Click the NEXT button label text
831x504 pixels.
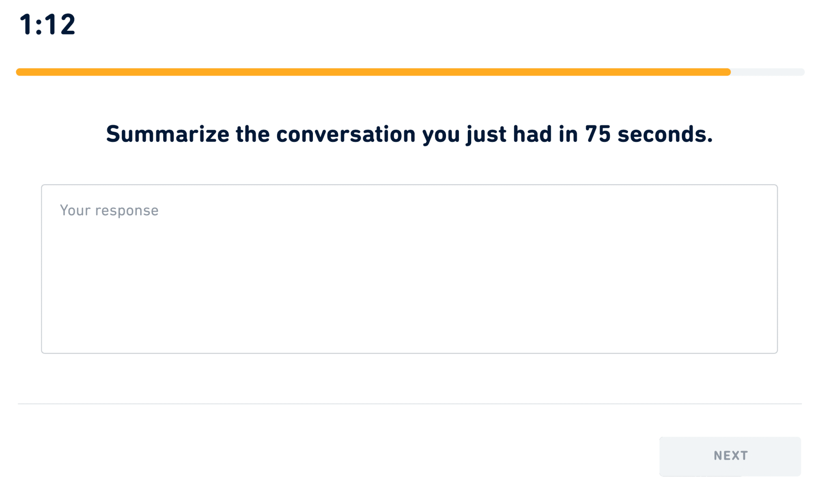pyautogui.click(x=730, y=456)
